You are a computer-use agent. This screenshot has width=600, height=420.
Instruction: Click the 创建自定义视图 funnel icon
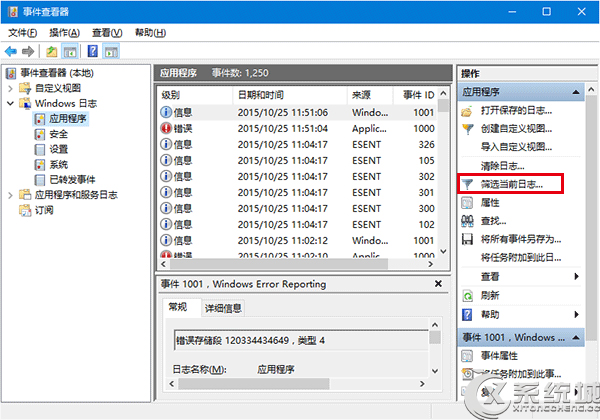[468, 129]
